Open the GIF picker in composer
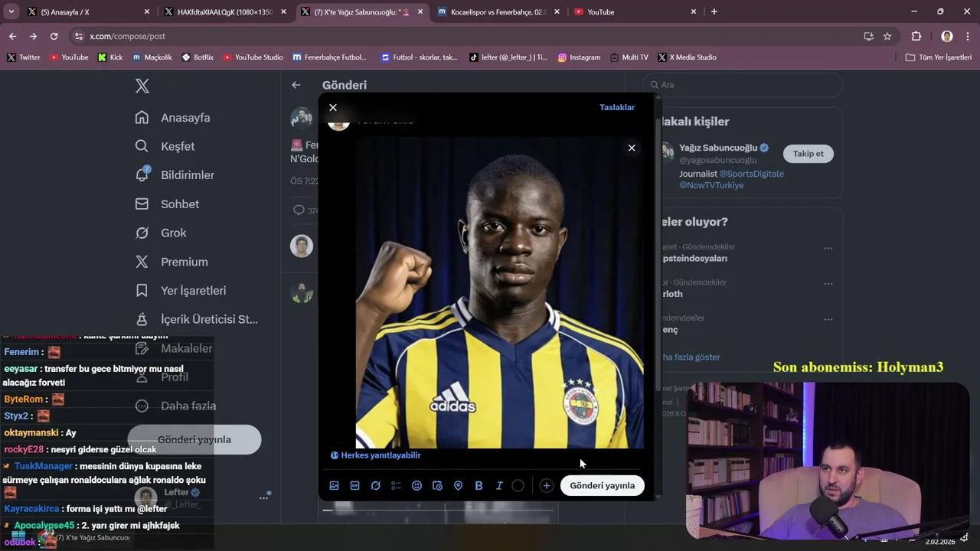 tap(354, 485)
